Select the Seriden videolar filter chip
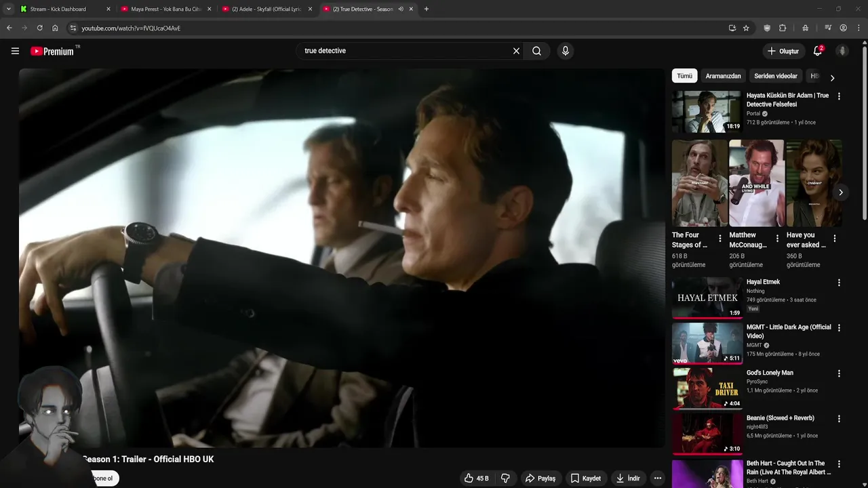 776,76
